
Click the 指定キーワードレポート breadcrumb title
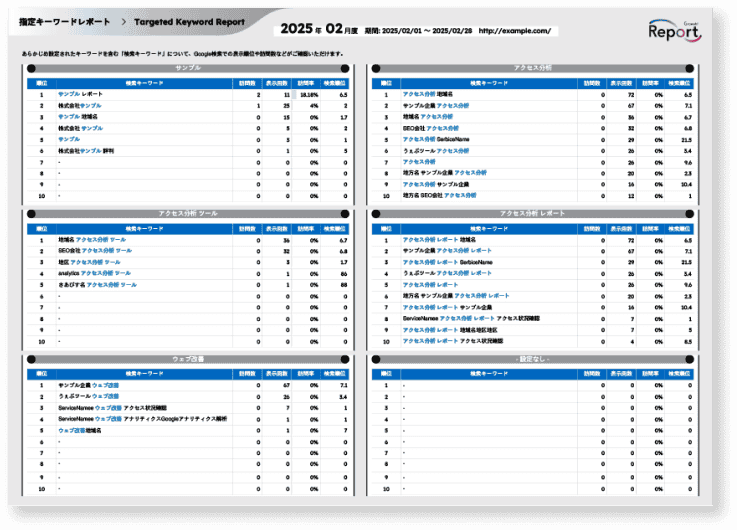[x=65, y=21]
